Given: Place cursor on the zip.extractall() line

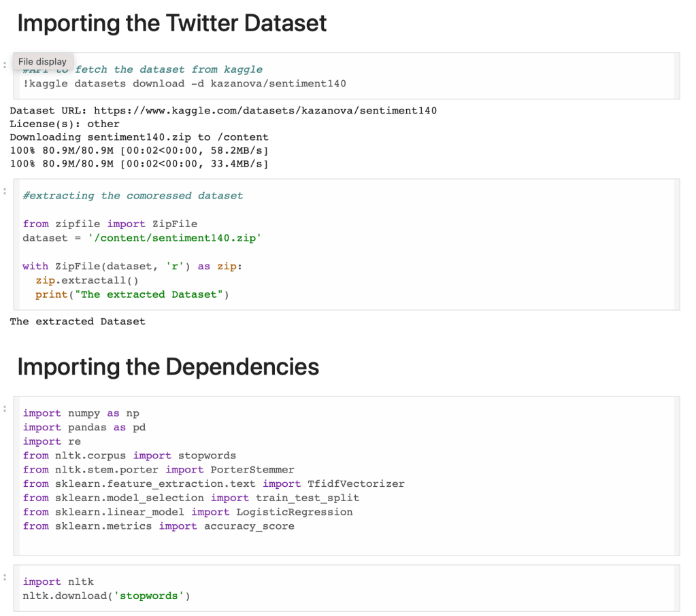Looking at the screenshot, I should tap(87, 280).
